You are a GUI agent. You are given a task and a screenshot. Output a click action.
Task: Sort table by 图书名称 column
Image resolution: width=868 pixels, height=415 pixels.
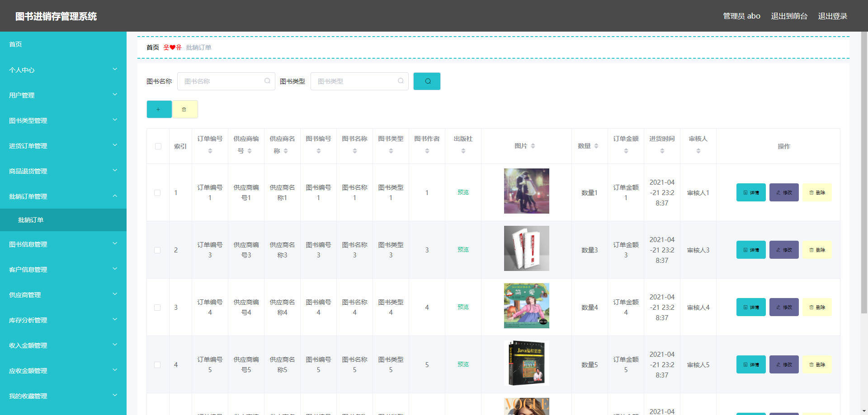(354, 151)
